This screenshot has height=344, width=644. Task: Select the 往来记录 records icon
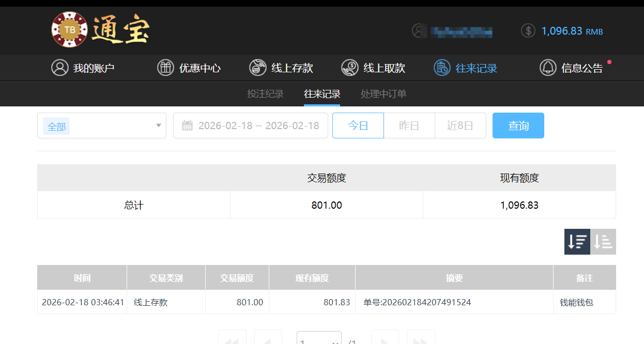click(x=441, y=67)
